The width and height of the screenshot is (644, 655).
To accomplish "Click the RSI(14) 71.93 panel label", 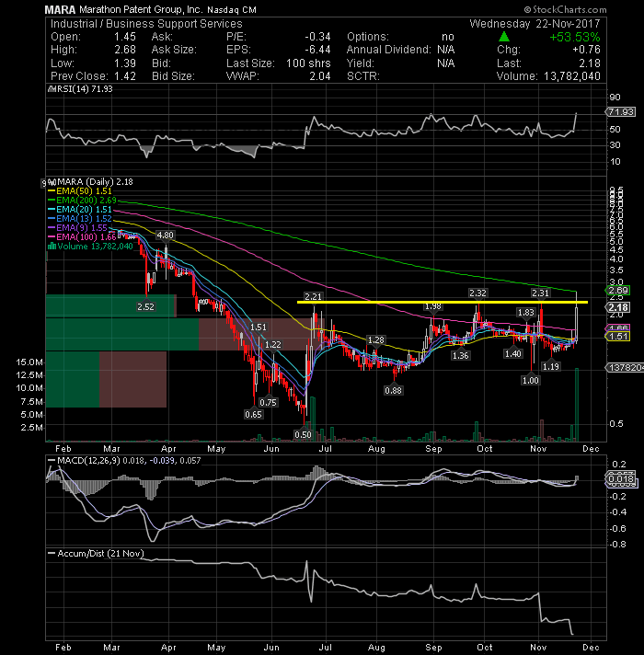I will point(85,89).
